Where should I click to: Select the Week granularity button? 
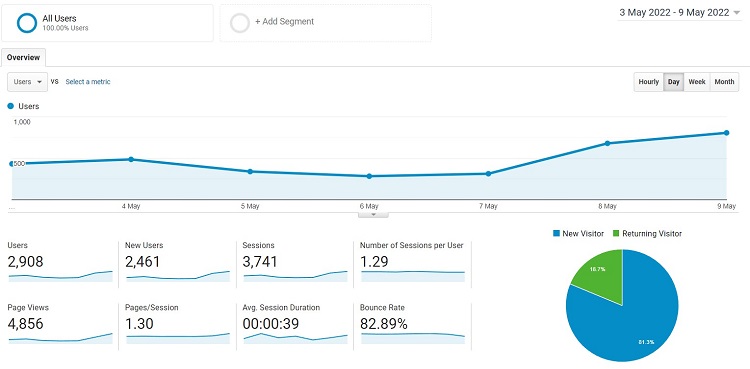click(697, 82)
